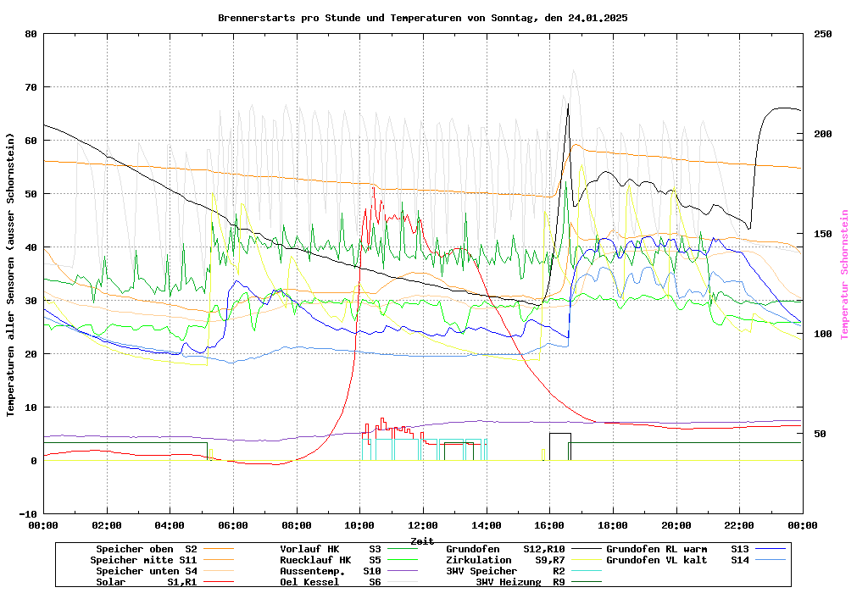Click the left axis title for Temperaturen aller Sensoren
Image resolution: width=868 pixels, height=593 pixels.
(x=11, y=274)
